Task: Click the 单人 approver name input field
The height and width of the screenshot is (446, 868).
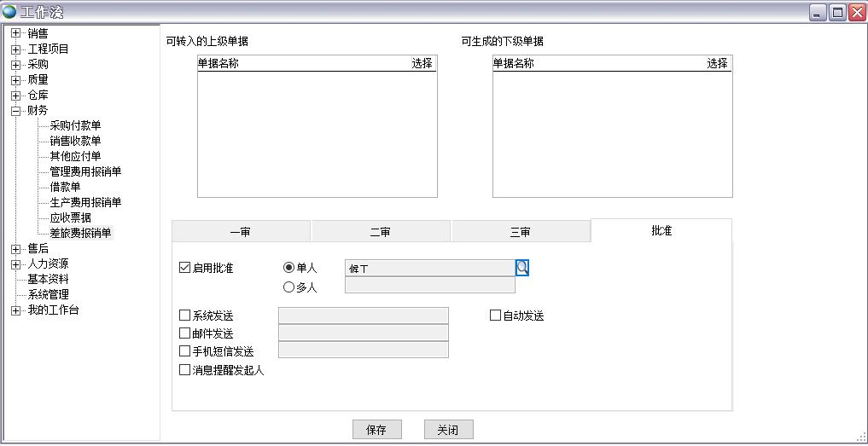Action: 429,268
